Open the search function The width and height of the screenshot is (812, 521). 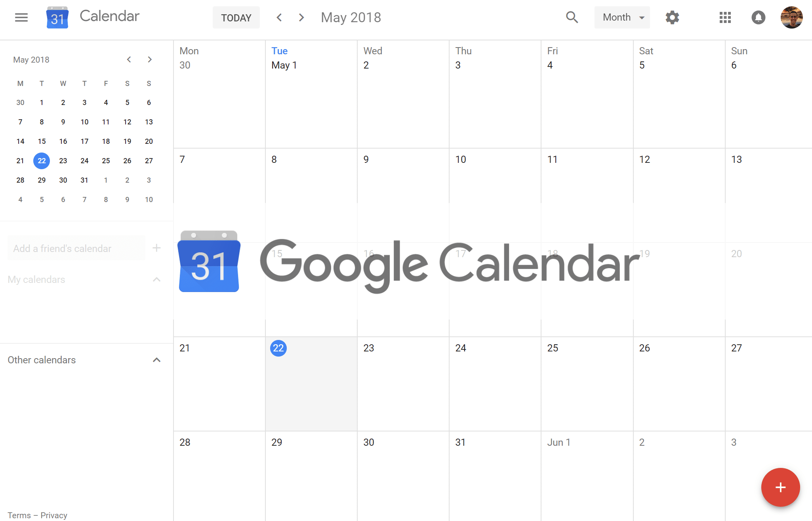pos(572,17)
